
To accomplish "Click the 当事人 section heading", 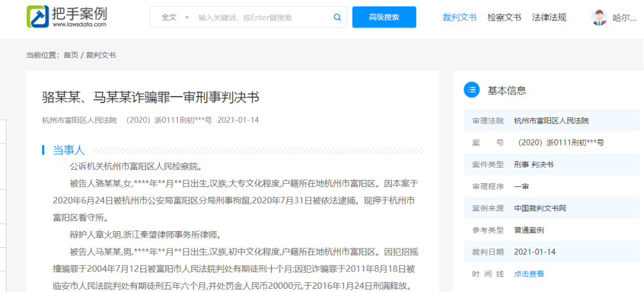I will click(x=68, y=150).
